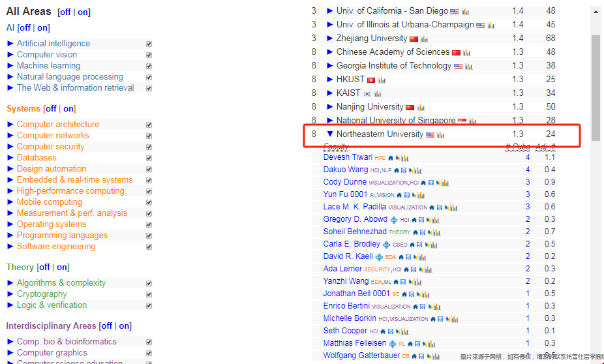Image resolution: width=604 pixels, height=364 pixels.
Task: Open Michelle Borkin's bar chart icon
Action: click(454, 319)
